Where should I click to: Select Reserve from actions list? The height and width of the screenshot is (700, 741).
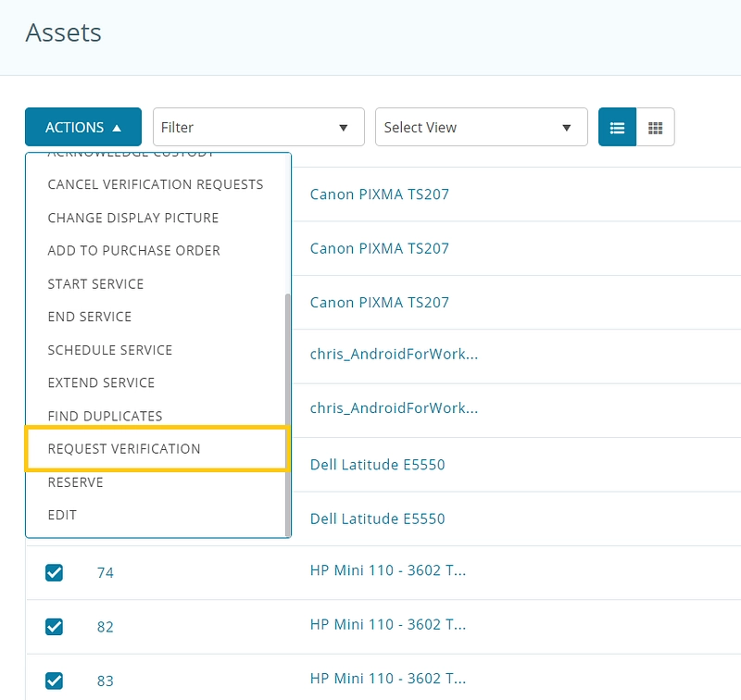click(76, 482)
